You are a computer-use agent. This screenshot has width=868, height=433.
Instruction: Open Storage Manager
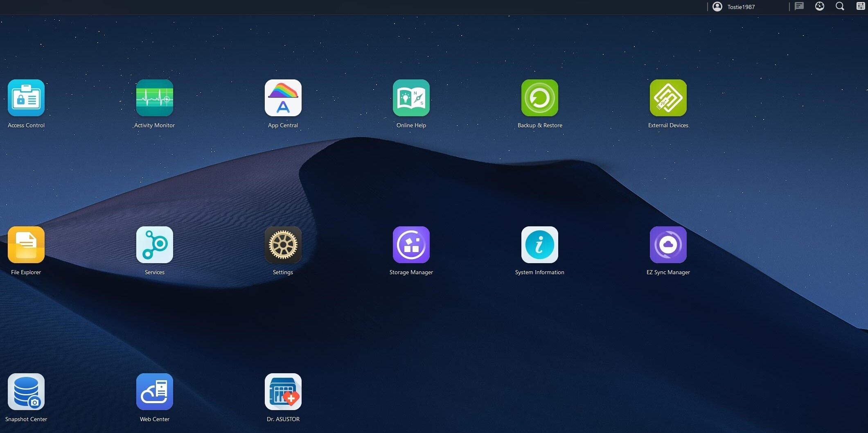[x=411, y=245]
